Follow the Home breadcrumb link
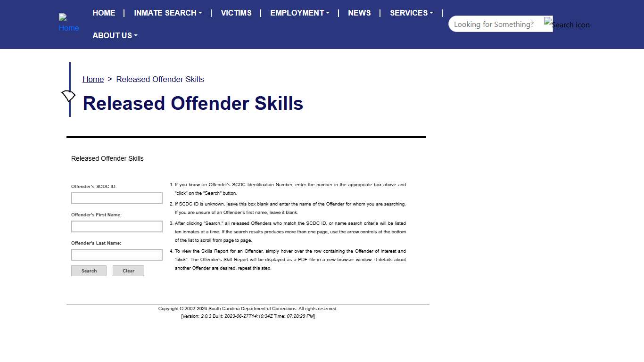 (x=93, y=79)
